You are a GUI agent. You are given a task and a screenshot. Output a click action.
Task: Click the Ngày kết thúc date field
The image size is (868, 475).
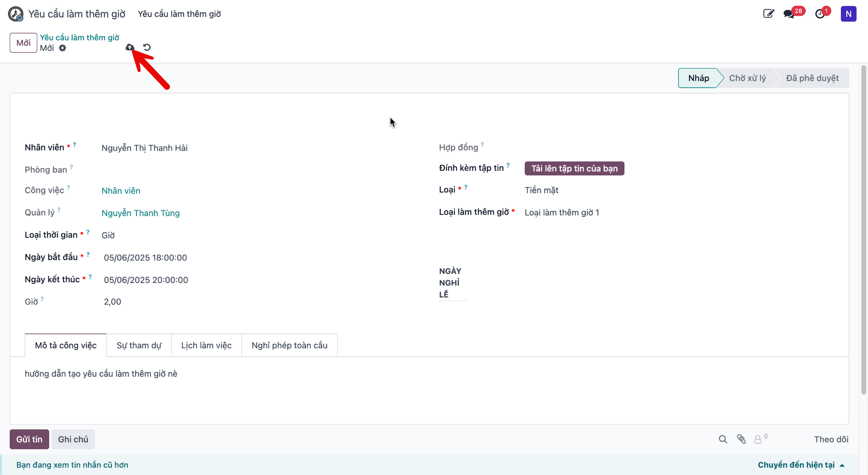pyautogui.click(x=254, y=280)
